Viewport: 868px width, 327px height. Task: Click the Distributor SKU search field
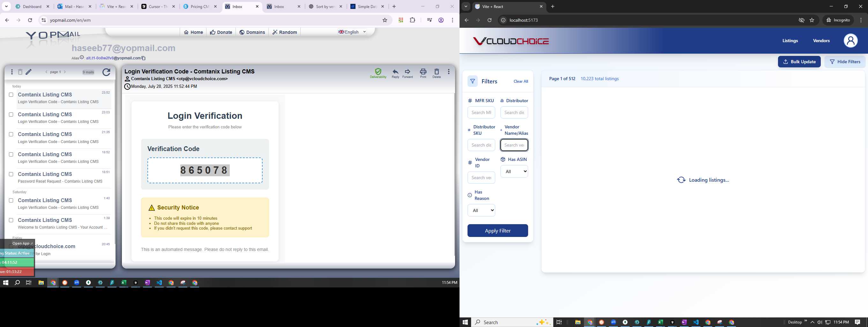481,145
